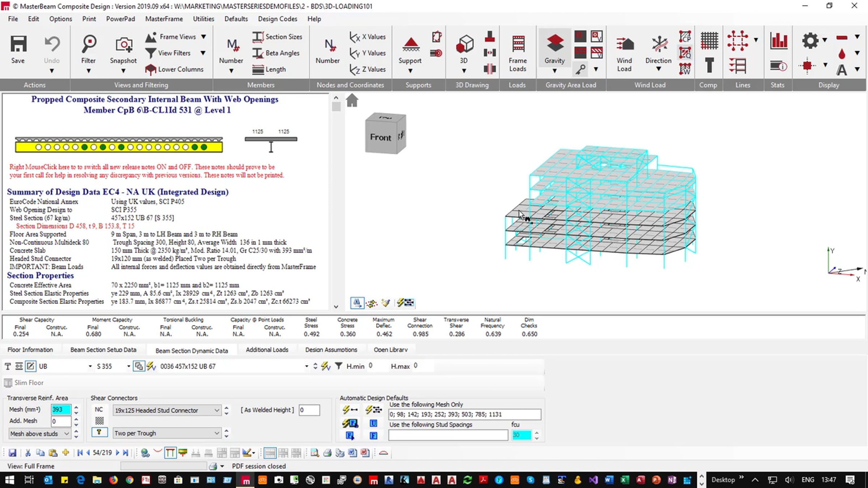
Task: Open the UB section type dropdown
Action: coord(90,366)
